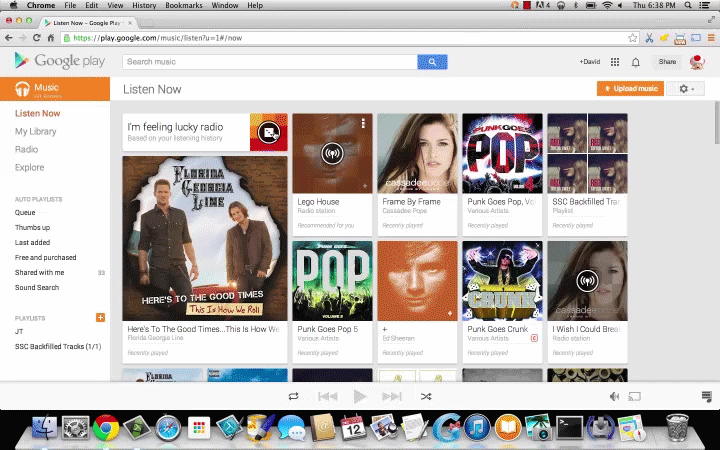
Task: Open the Shared with me playlist
Action: (x=39, y=272)
